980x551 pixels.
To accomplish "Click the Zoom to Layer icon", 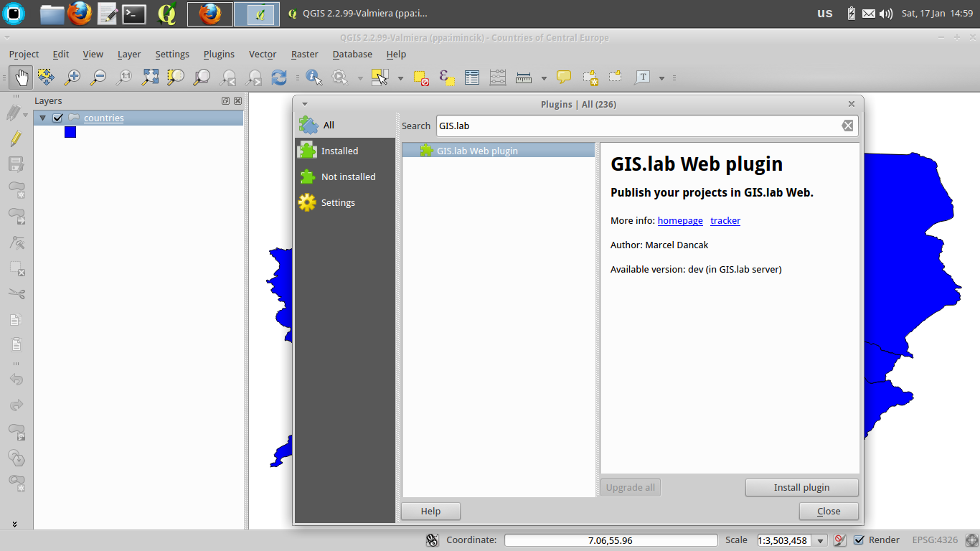I will (x=202, y=77).
